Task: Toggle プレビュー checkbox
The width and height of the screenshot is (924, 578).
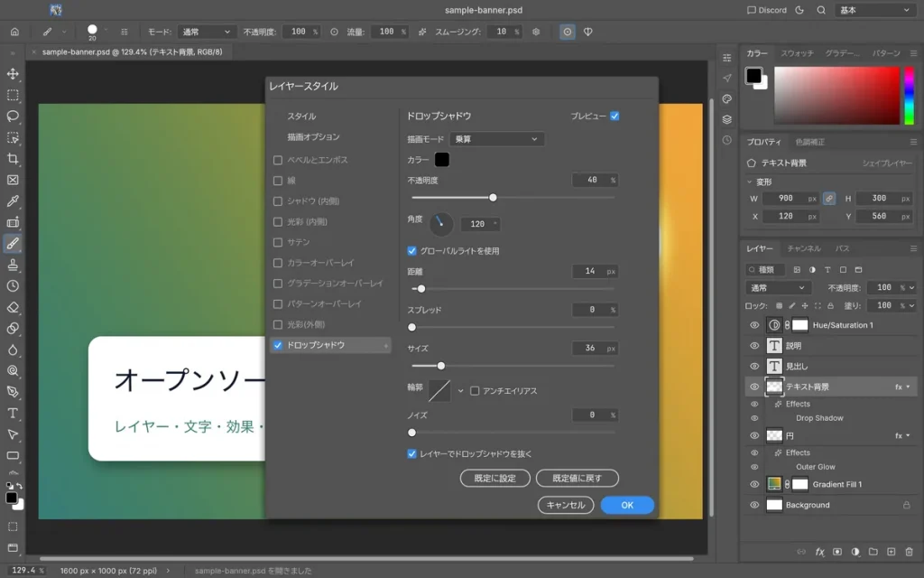Action: [x=614, y=117]
